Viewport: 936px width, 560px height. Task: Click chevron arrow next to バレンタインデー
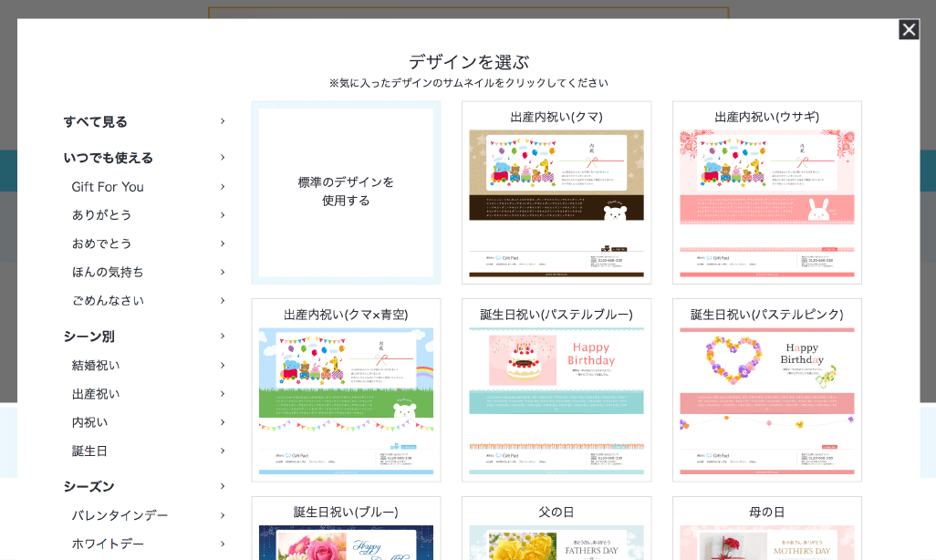click(x=222, y=515)
